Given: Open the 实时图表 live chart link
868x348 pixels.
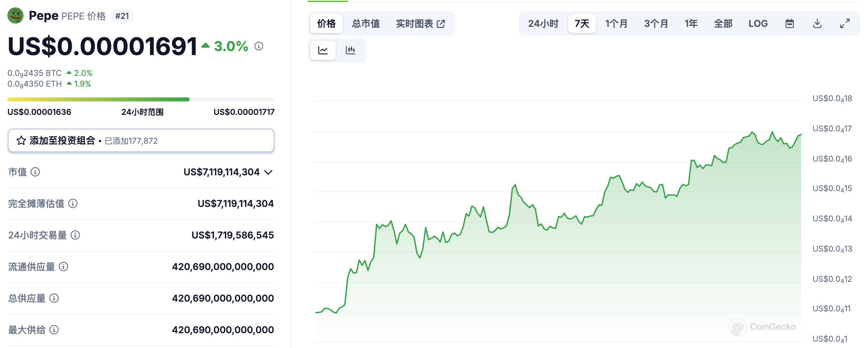Looking at the screenshot, I should coord(421,24).
